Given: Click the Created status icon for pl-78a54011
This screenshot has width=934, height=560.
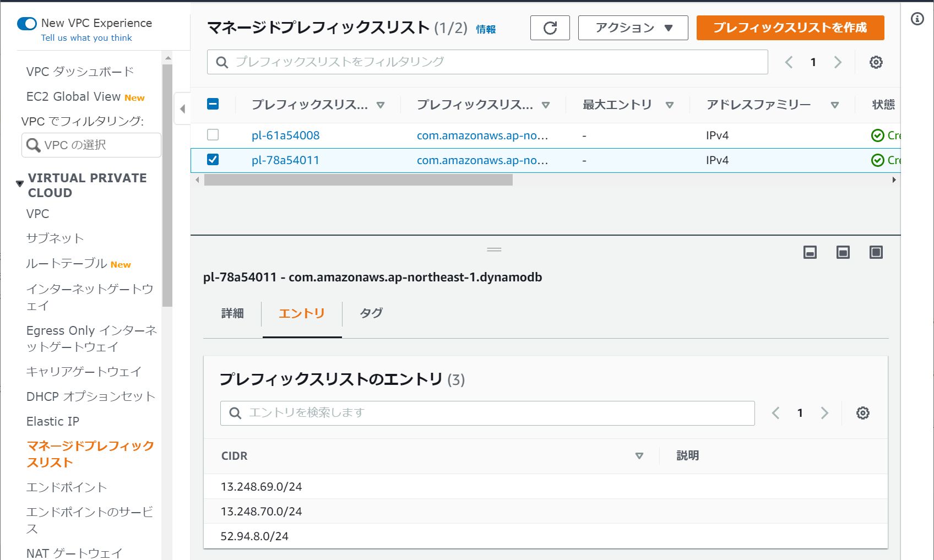Looking at the screenshot, I should coord(877,160).
